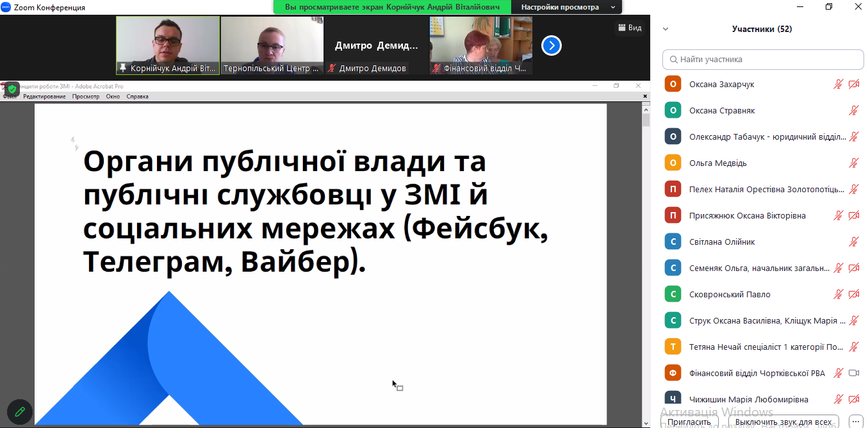Click Оксана Захарчук's disabled camera icon
Viewport: 868px width, 428px height.
[x=853, y=84]
